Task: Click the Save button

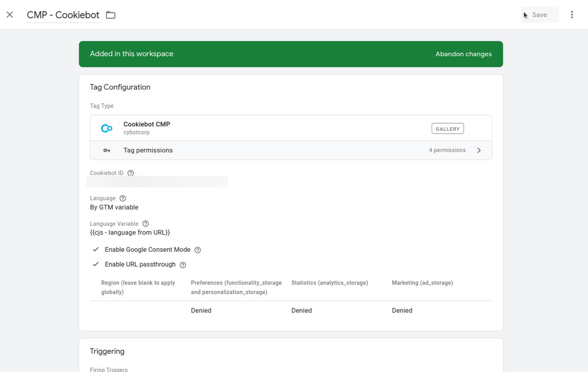Action: tap(540, 15)
